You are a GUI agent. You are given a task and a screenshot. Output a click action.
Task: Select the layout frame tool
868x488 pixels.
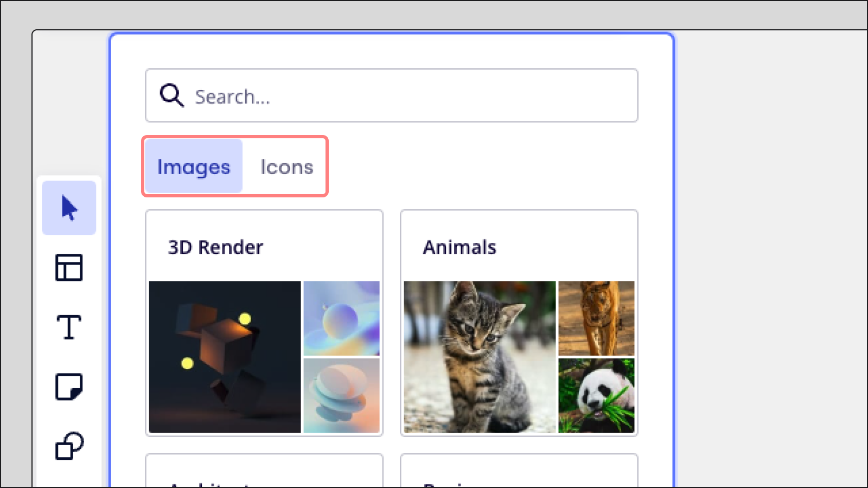coord(68,268)
